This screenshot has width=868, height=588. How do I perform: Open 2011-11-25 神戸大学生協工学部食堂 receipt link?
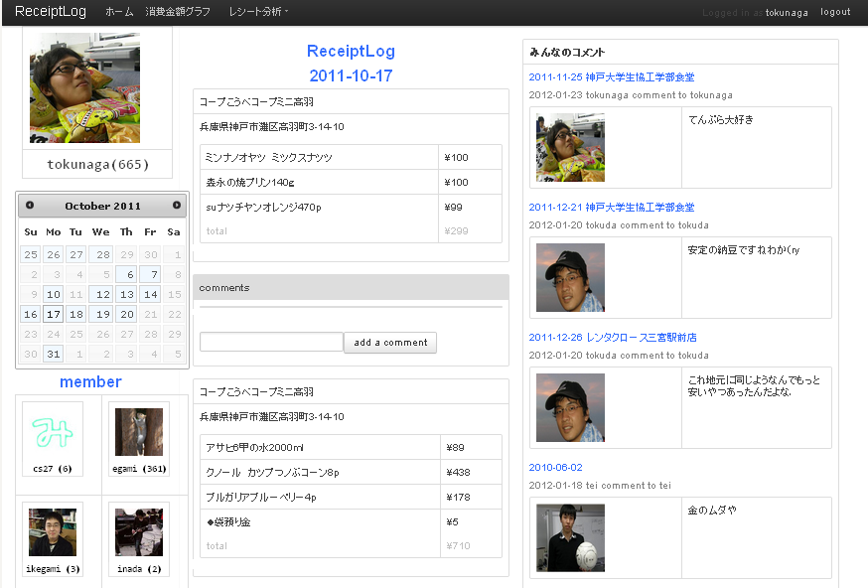click(612, 77)
